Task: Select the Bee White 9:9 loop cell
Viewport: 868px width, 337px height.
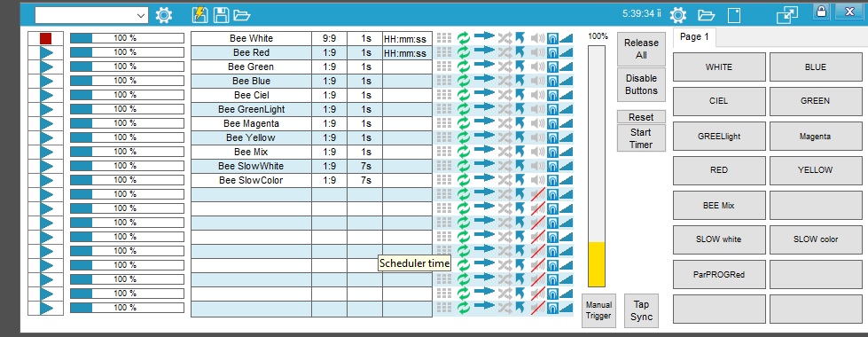Action: pos(329,39)
